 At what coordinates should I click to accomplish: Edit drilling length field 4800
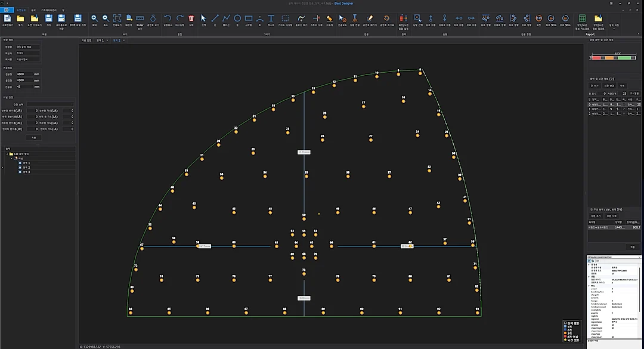click(24, 75)
